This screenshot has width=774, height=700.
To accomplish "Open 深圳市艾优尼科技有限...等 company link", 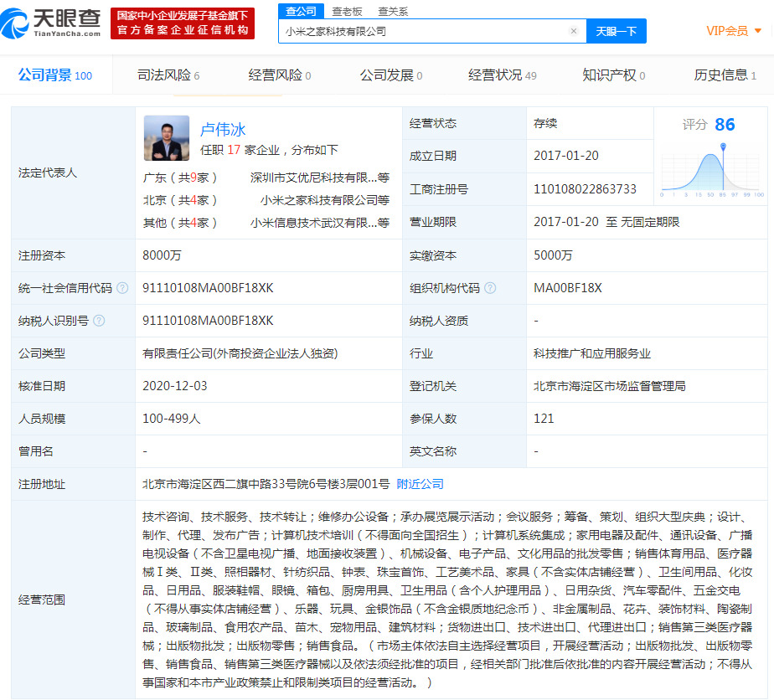I will 320,178.
